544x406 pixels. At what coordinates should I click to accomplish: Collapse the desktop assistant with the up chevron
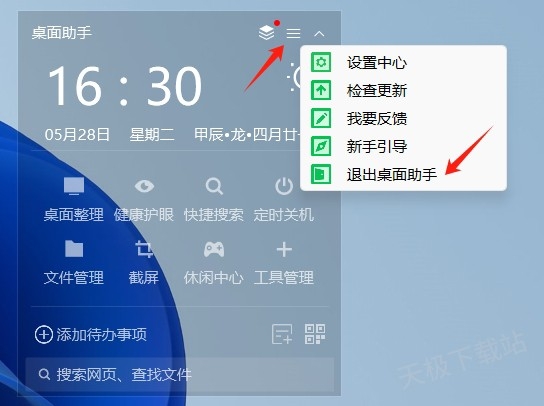(319, 34)
